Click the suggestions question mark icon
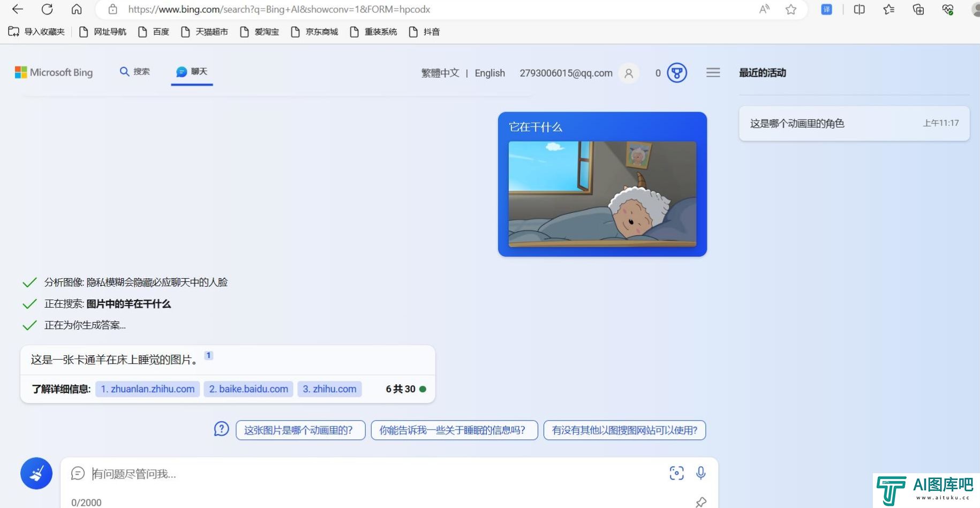Image resolution: width=980 pixels, height=508 pixels. 221,429
